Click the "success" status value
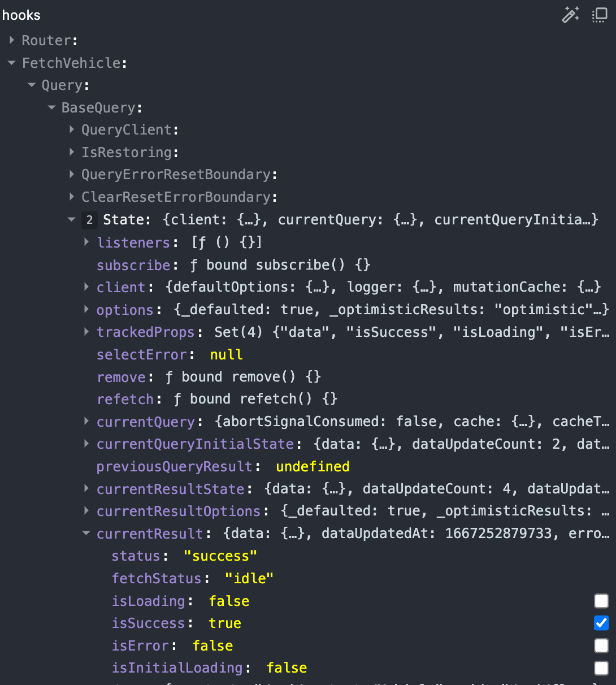Image resolution: width=616 pixels, height=685 pixels. 220,556
